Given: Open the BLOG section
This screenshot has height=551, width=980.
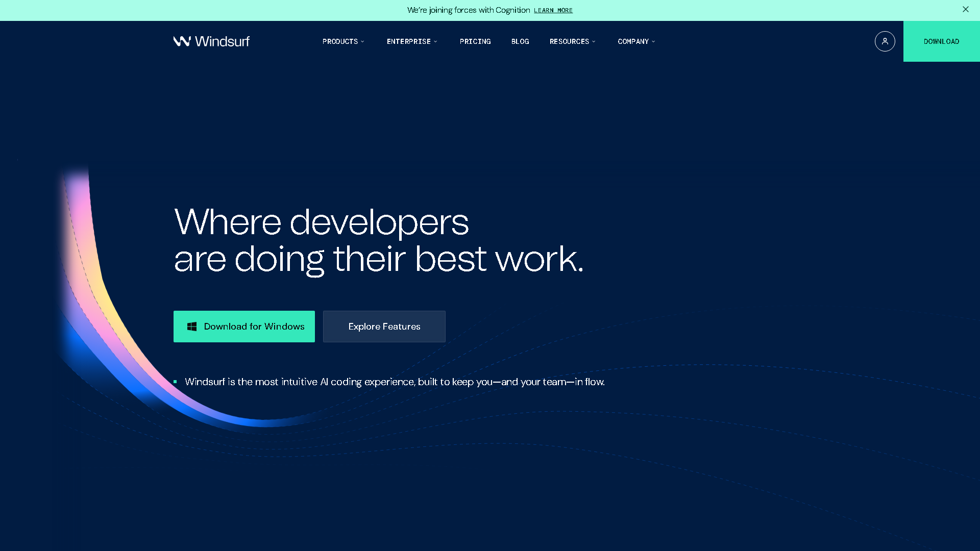Looking at the screenshot, I should pos(520,41).
